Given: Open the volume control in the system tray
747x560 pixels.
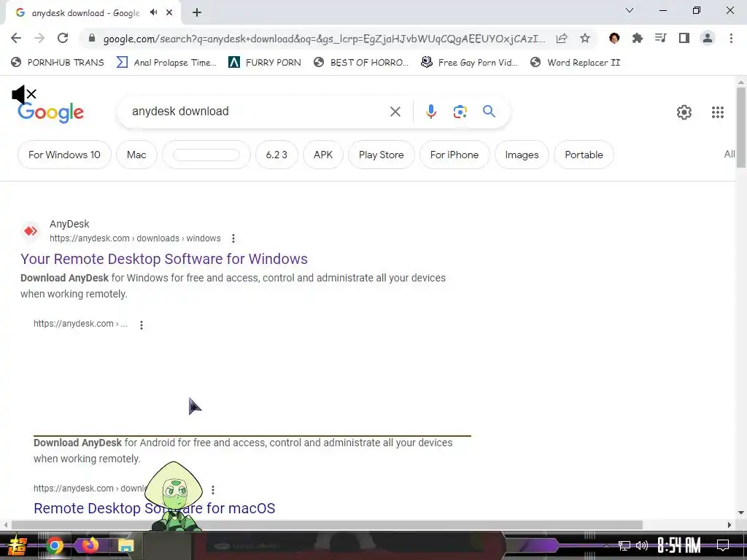Looking at the screenshot, I should pyautogui.click(x=642, y=545).
